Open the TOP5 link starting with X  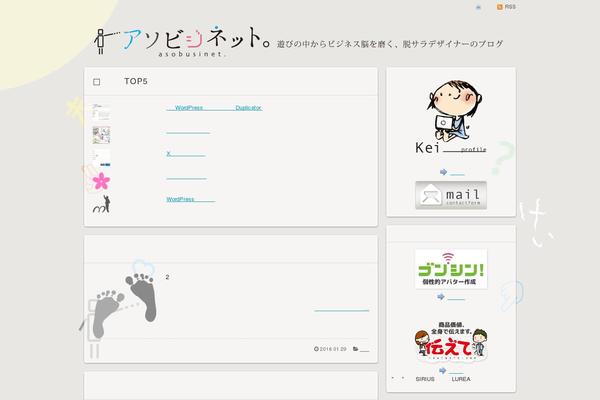[x=186, y=154]
